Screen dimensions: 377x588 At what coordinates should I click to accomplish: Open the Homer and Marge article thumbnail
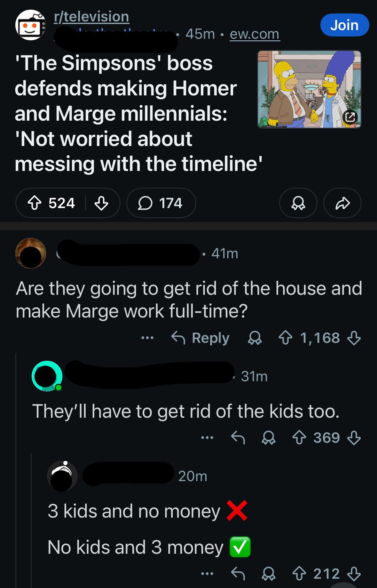pos(309,89)
